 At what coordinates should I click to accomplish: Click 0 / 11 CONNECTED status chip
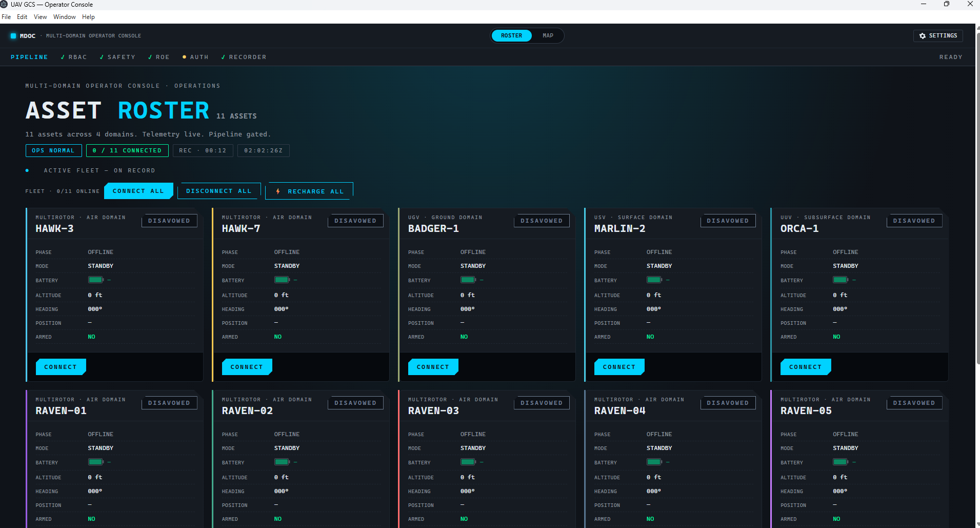(127, 150)
